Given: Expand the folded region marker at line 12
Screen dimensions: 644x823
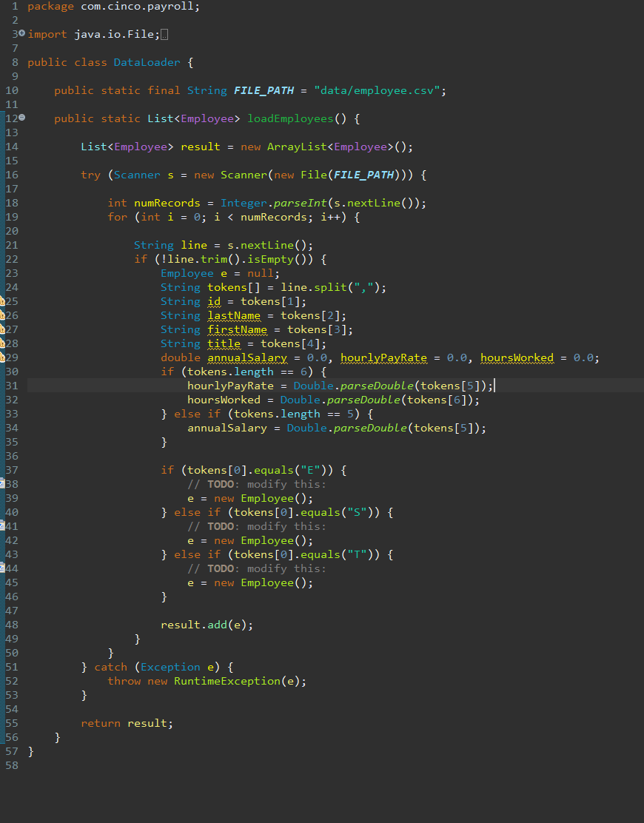Looking at the screenshot, I should (22, 118).
